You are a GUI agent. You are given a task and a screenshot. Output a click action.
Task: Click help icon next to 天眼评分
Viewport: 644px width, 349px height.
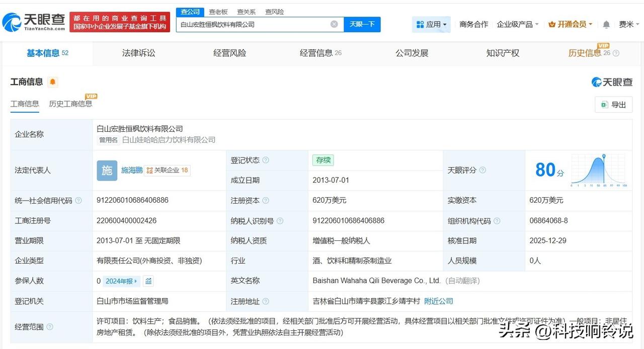[482, 170]
